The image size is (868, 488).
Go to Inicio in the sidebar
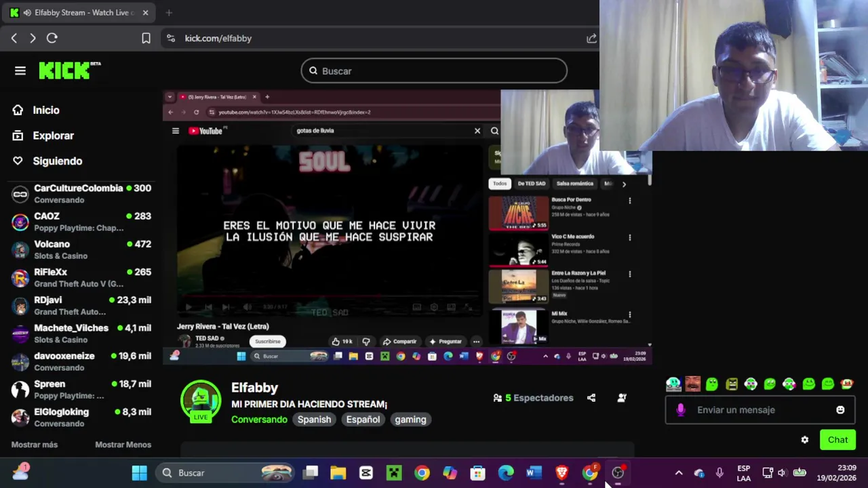click(36, 110)
